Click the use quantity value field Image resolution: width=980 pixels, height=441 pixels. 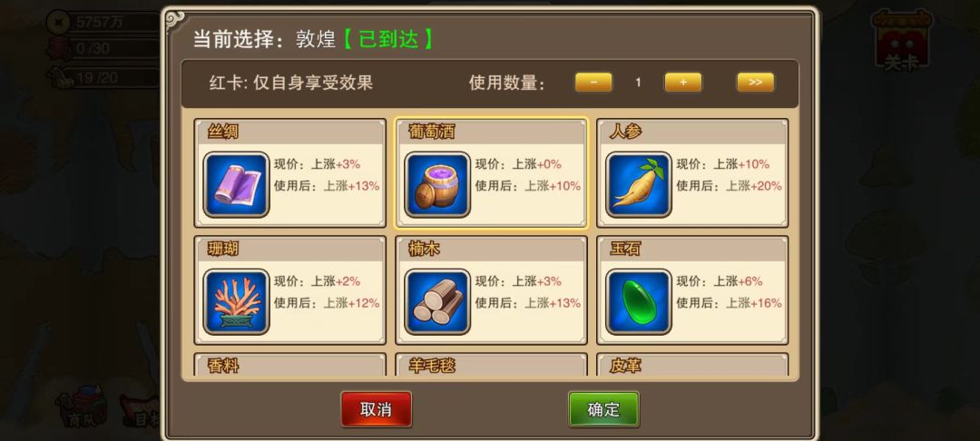tap(638, 83)
